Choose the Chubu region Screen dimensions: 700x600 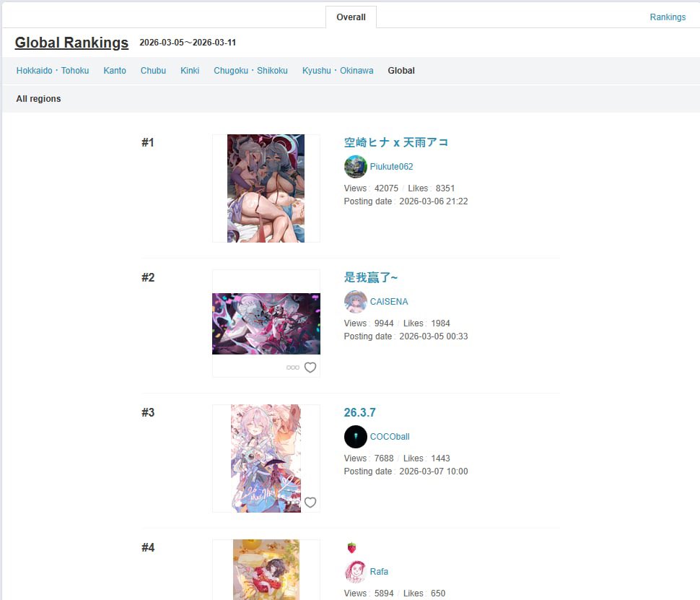153,71
